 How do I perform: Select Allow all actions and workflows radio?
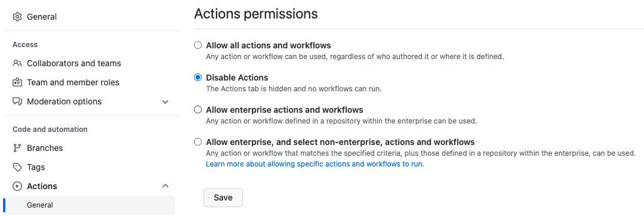point(198,45)
